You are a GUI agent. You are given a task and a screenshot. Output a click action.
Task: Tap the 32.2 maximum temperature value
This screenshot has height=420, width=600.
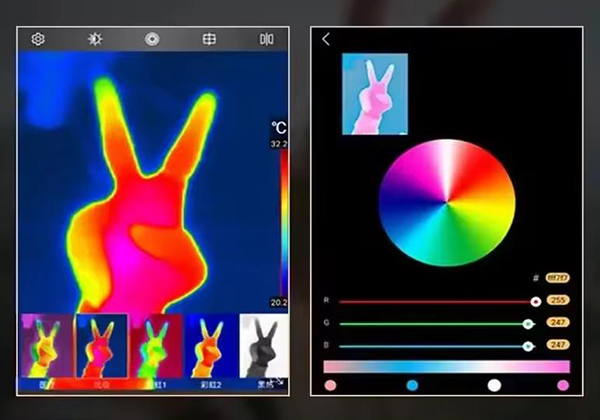click(279, 144)
